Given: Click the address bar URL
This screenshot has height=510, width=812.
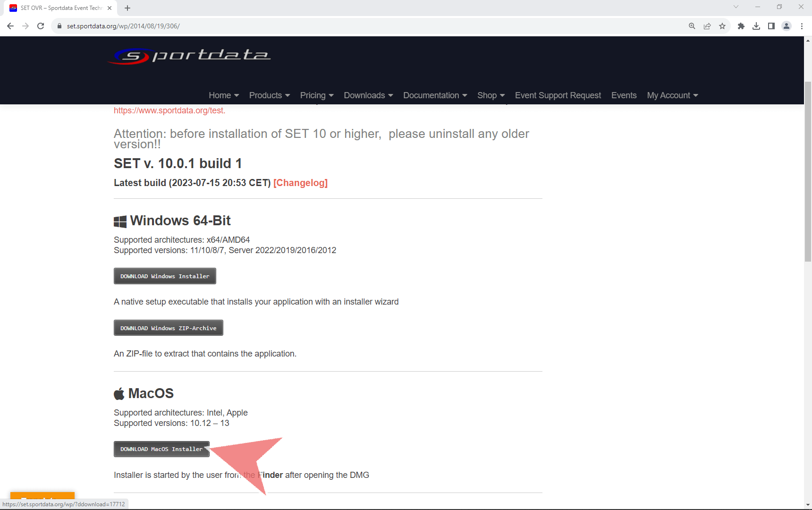Looking at the screenshot, I should pyautogui.click(x=123, y=26).
